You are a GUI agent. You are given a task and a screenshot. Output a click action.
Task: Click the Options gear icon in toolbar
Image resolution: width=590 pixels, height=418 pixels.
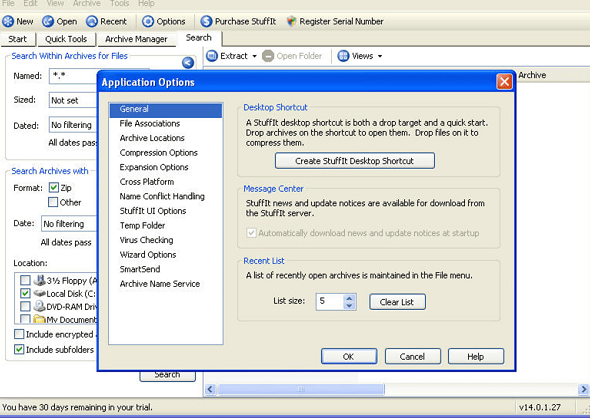click(x=148, y=21)
